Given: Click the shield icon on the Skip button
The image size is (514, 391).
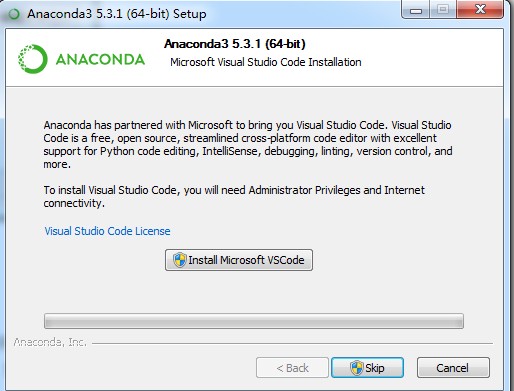Looking at the screenshot, I should pyautogui.click(x=357, y=368).
